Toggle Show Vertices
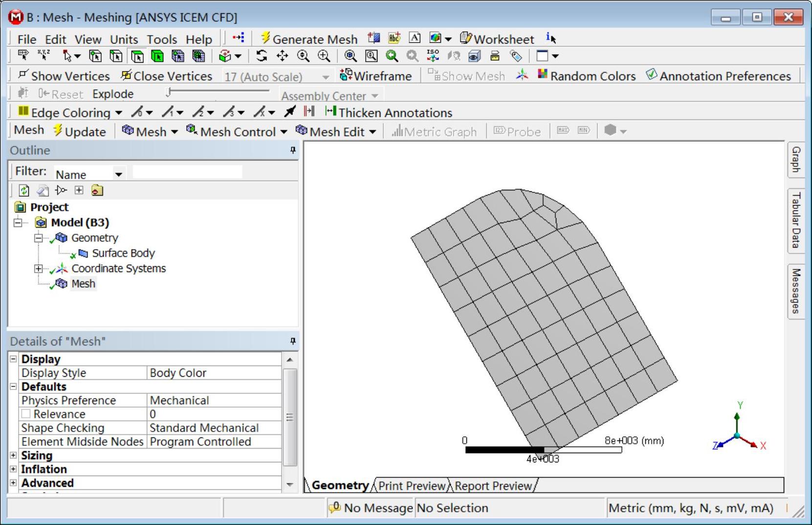 tap(64, 76)
